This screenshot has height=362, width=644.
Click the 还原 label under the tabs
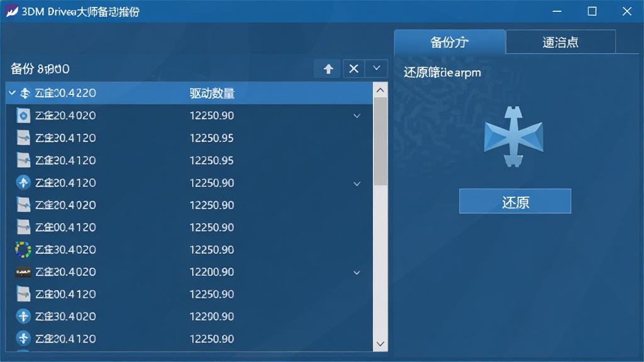pyautogui.click(x=442, y=73)
